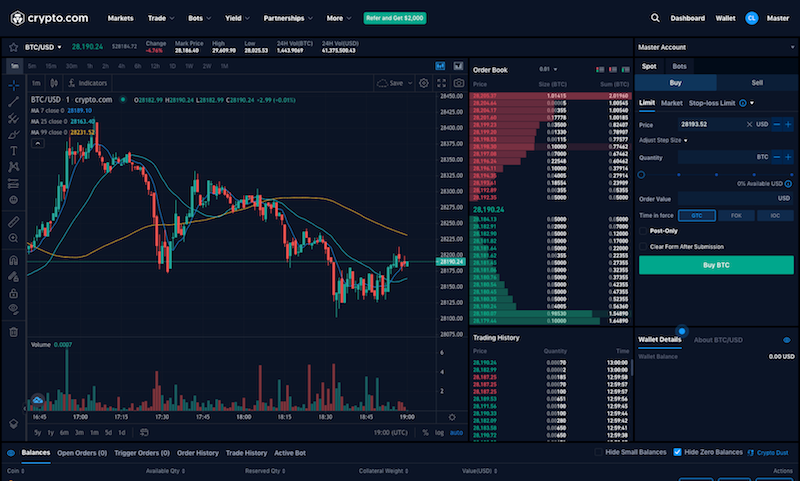Expand the Partnerships menu
This screenshot has height=481, width=800.
click(288, 18)
